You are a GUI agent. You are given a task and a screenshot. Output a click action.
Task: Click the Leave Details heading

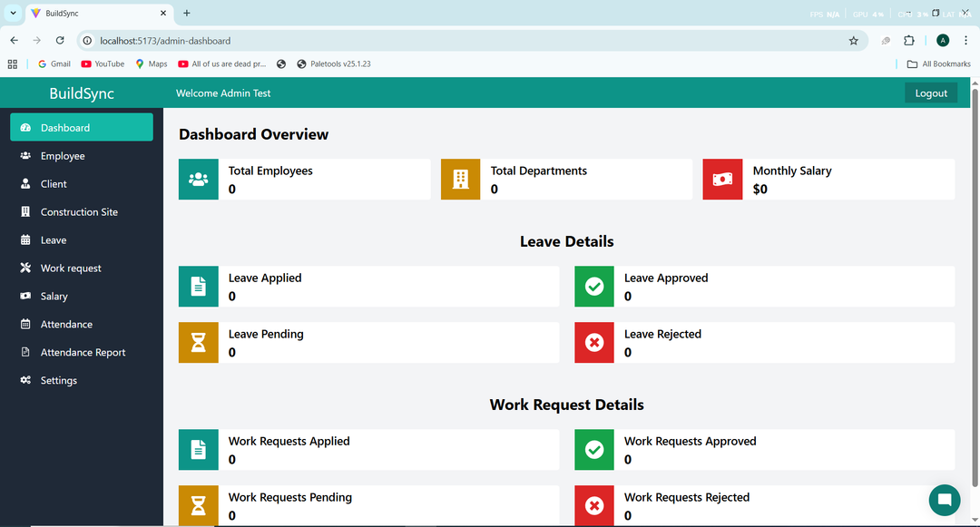point(567,241)
